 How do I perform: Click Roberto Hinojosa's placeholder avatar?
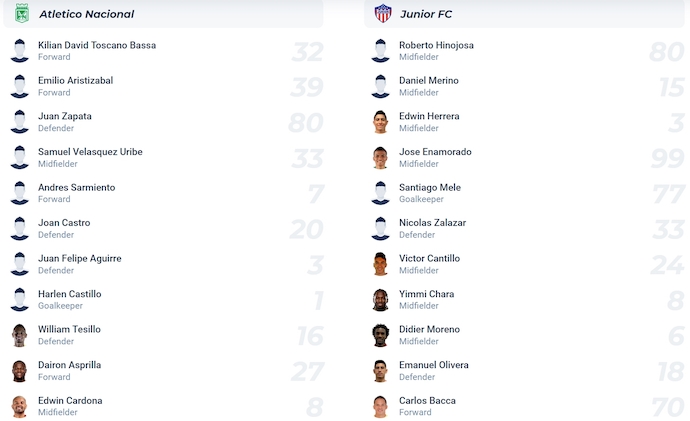tap(380, 51)
